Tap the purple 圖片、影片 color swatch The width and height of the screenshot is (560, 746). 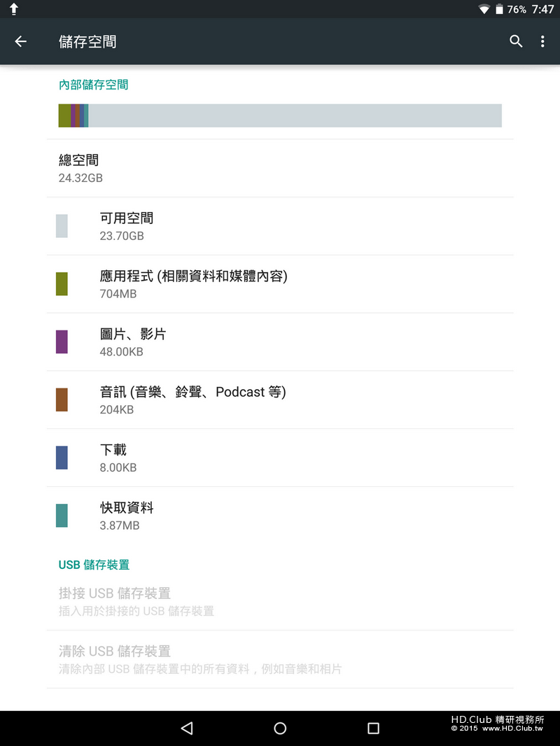pos(62,342)
